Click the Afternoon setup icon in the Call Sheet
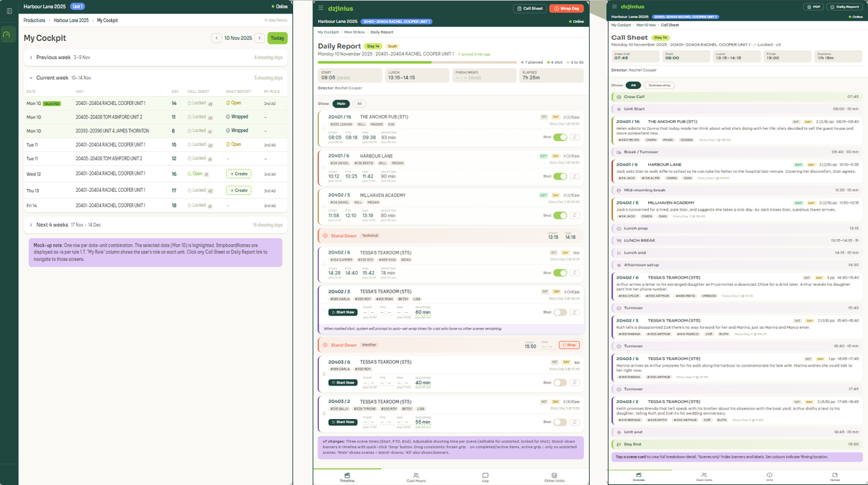Viewport: 868px width, 485px height. [x=619, y=265]
